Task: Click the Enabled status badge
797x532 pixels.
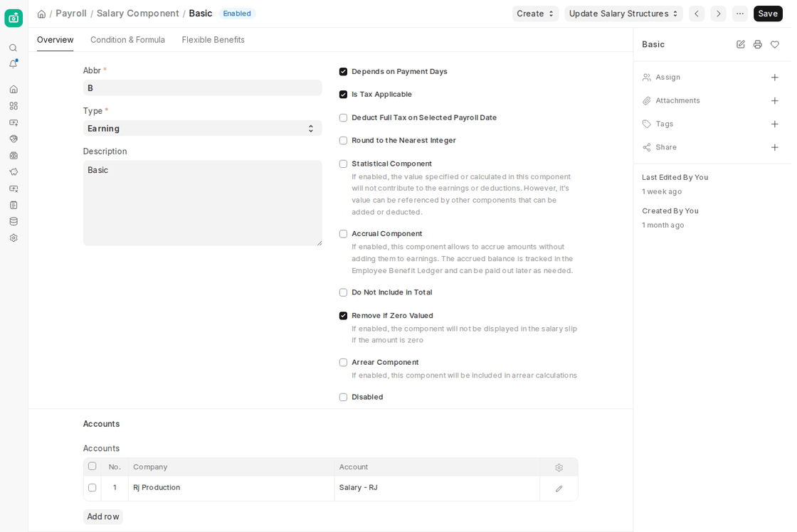Action: pyautogui.click(x=237, y=14)
